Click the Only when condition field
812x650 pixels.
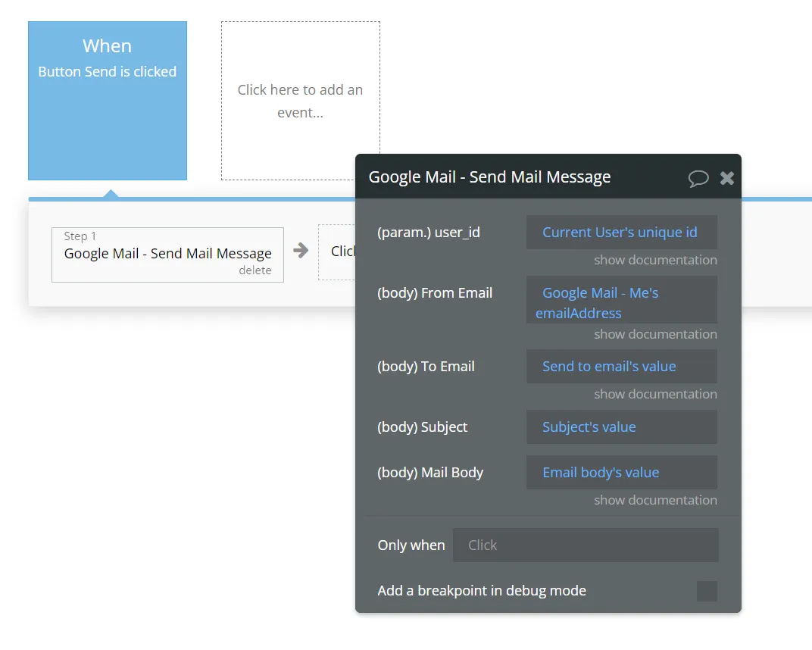[x=586, y=545]
